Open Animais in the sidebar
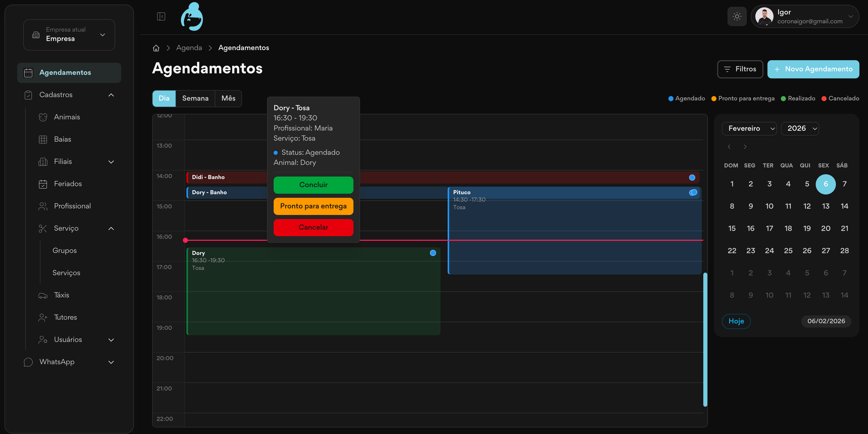The height and width of the screenshot is (434, 868). point(67,117)
